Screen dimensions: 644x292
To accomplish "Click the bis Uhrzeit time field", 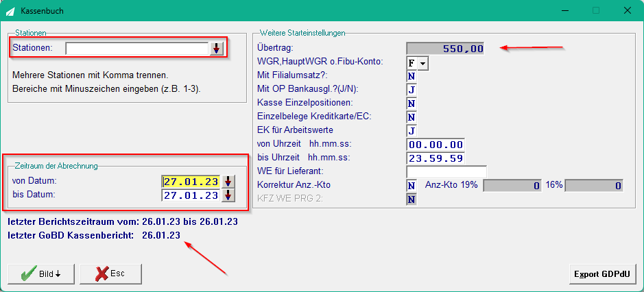I will [x=436, y=158].
